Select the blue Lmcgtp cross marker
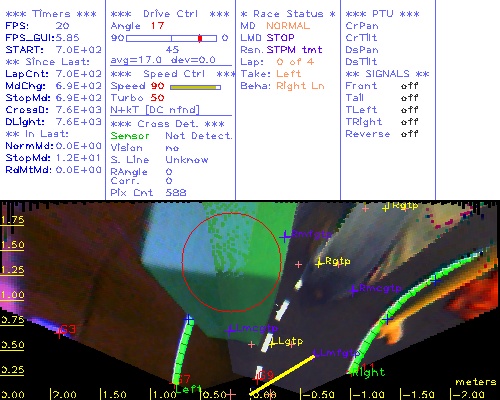 pos(230,330)
